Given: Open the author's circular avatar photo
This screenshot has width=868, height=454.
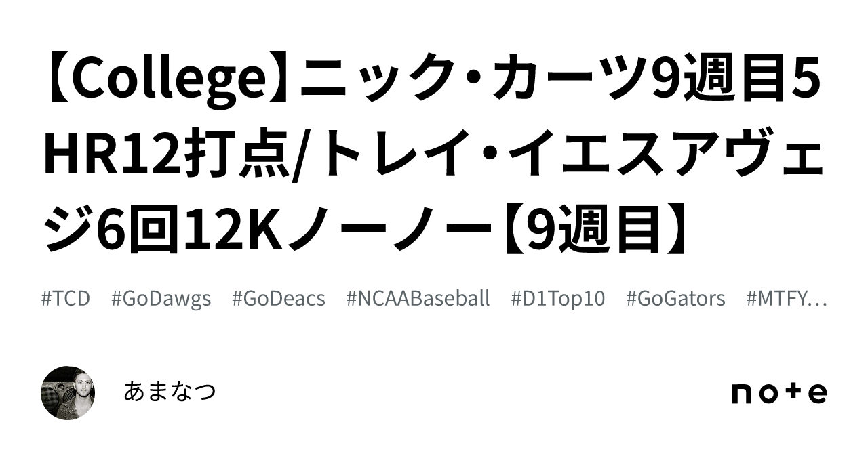Looking at the screenshot, I should click(68, 393).
